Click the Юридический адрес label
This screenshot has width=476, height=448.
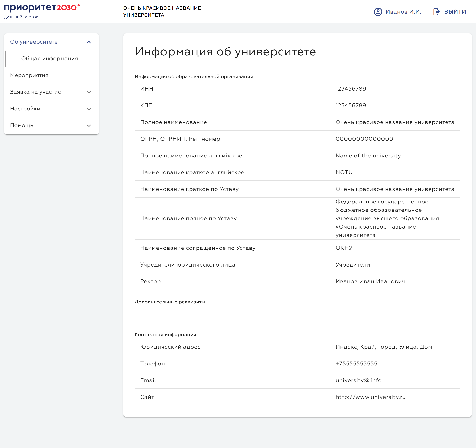click(x=170, y=347)
